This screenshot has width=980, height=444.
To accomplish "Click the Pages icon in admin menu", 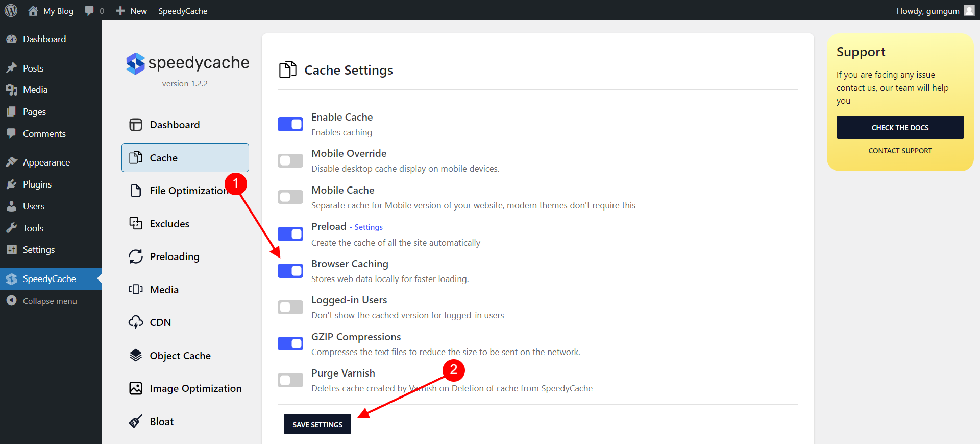I will [11, 112].
